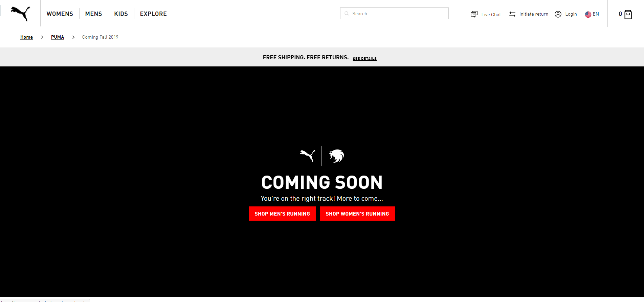Viewport: 644px width, 302px height.
Task: Open the KIDS menu
Action: (x=121, y=14)
